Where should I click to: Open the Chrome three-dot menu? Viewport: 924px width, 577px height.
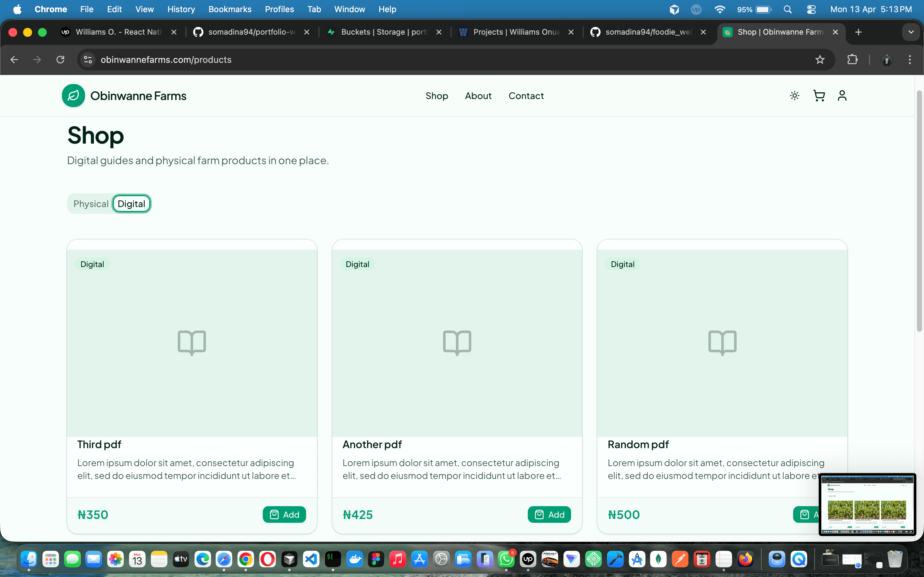point(910,60)
